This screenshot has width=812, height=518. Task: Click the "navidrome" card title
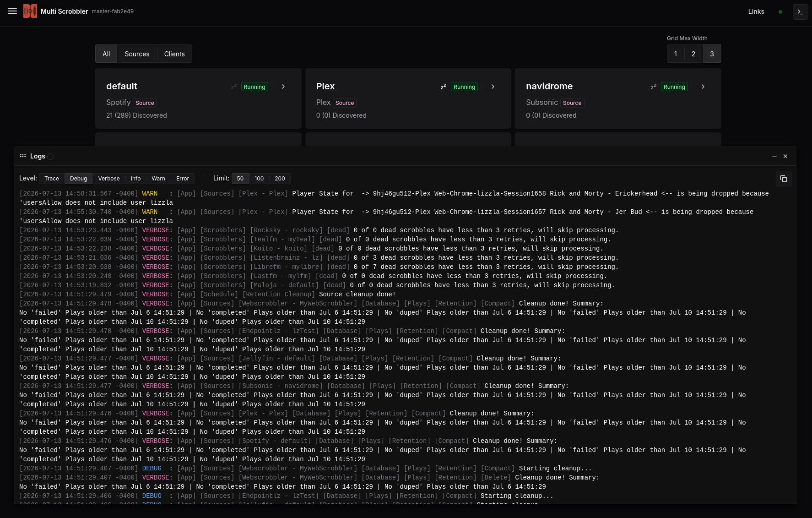pyautogui.click(x=549, y=86)
